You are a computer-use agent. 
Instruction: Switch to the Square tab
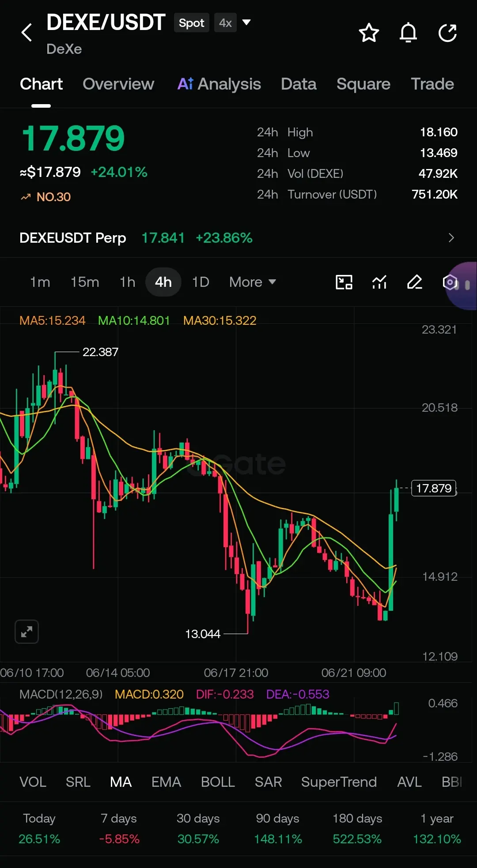(x=363, y=84)
